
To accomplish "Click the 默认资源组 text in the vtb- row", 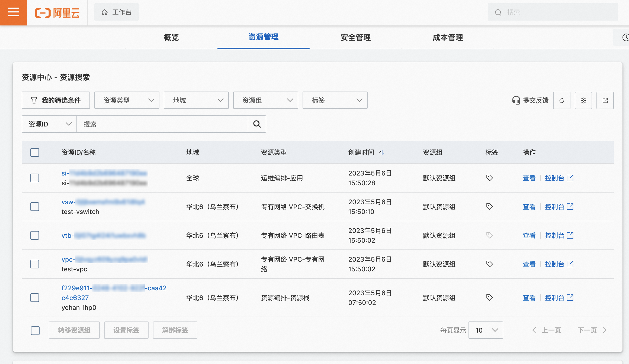I will (439, 235).
